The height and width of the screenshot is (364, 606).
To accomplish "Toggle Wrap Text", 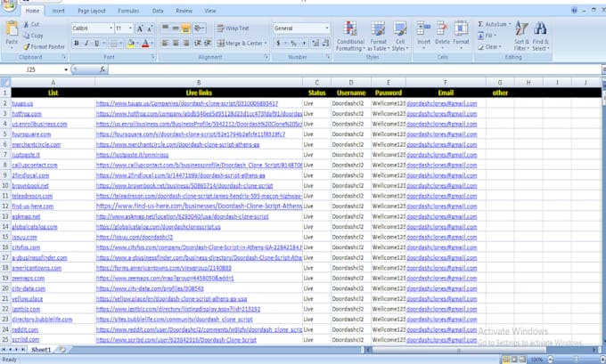I will 233,28.
